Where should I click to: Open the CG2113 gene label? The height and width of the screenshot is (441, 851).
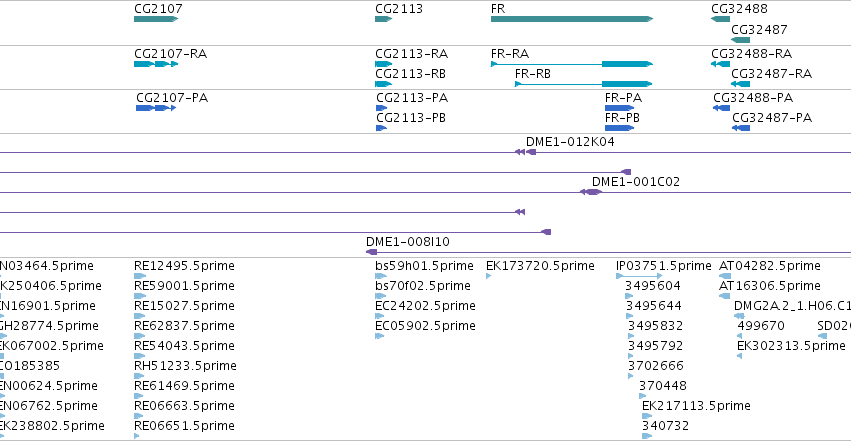(x=399, y=9)
